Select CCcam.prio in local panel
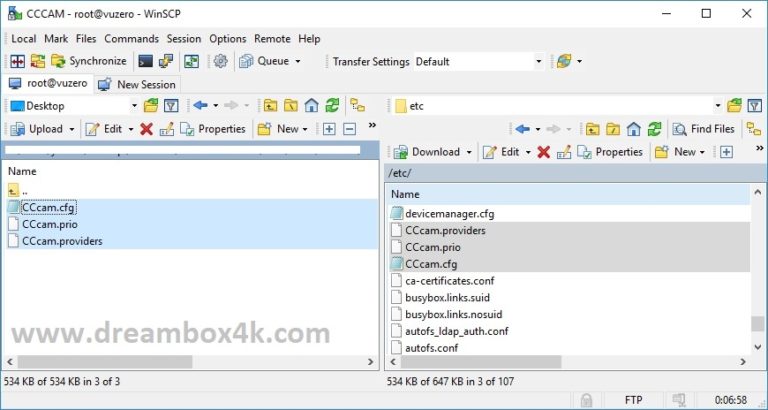The height and width of the screenshot is (410, 768). pos(49,224)
